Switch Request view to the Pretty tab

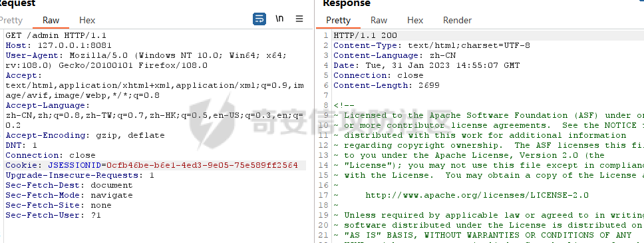[11, 20]
